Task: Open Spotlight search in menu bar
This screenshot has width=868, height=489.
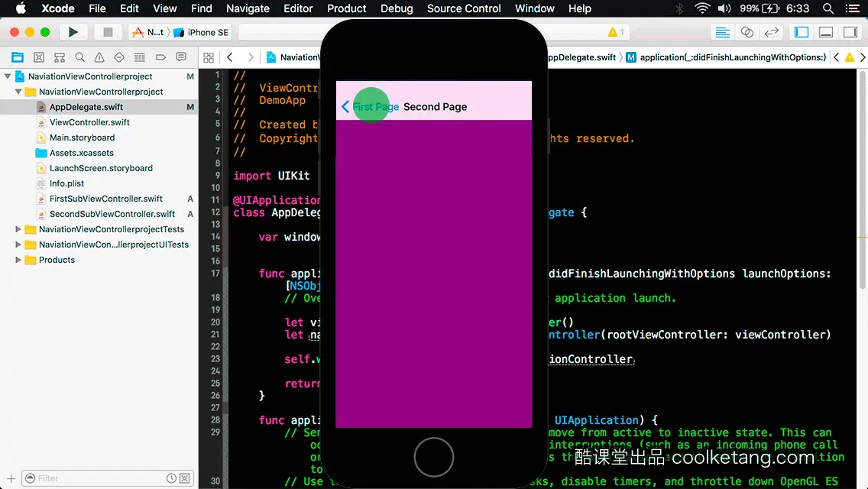Action: (x=828, y=8)
